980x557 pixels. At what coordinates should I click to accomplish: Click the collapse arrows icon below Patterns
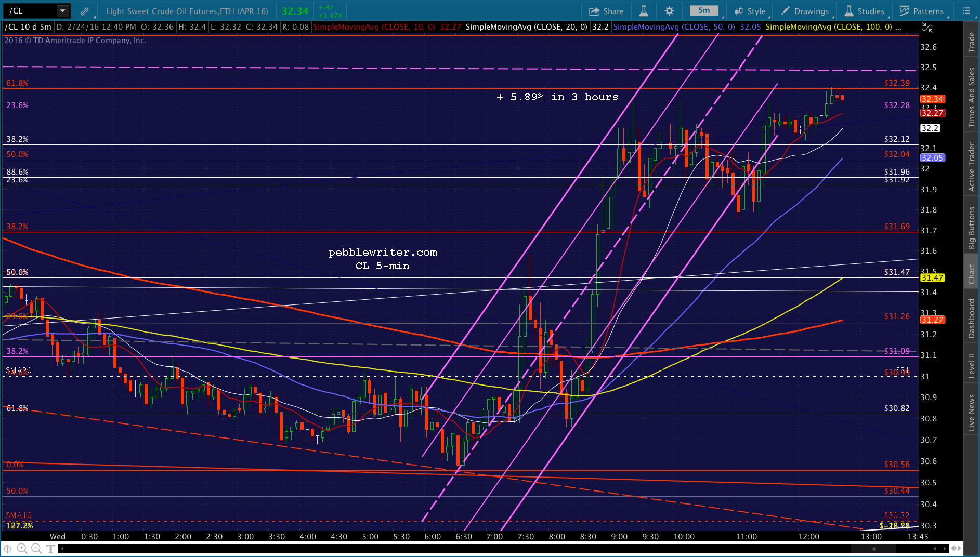tap(927, 28)
